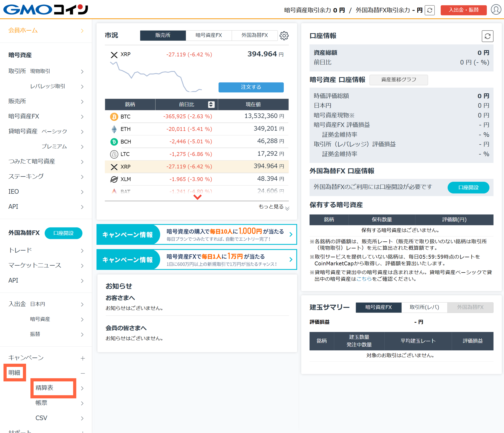Click the 現在値 column header
Viewport: 504px width, 433px height.
253,104
